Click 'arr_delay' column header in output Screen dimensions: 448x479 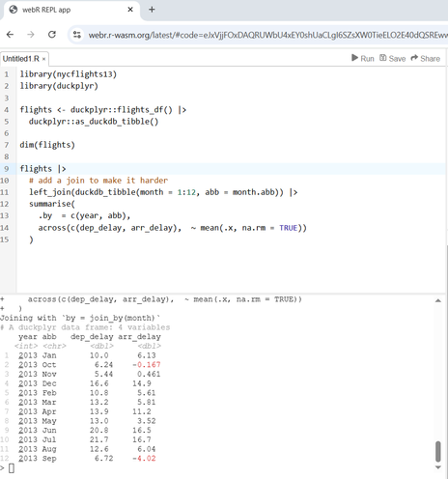[139, 337]
